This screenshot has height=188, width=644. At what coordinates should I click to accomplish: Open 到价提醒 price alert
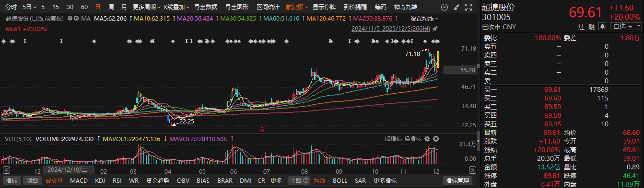[x=355, y=7]
